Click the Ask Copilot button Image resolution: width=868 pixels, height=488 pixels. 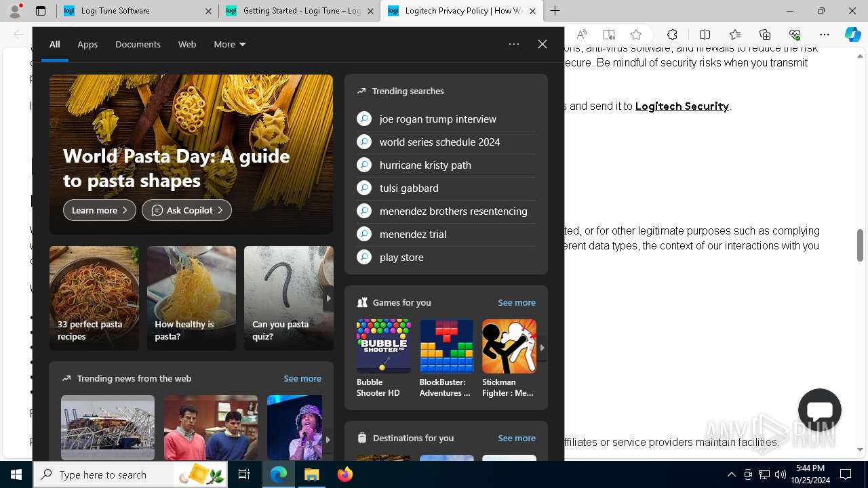tap(186, 210)
